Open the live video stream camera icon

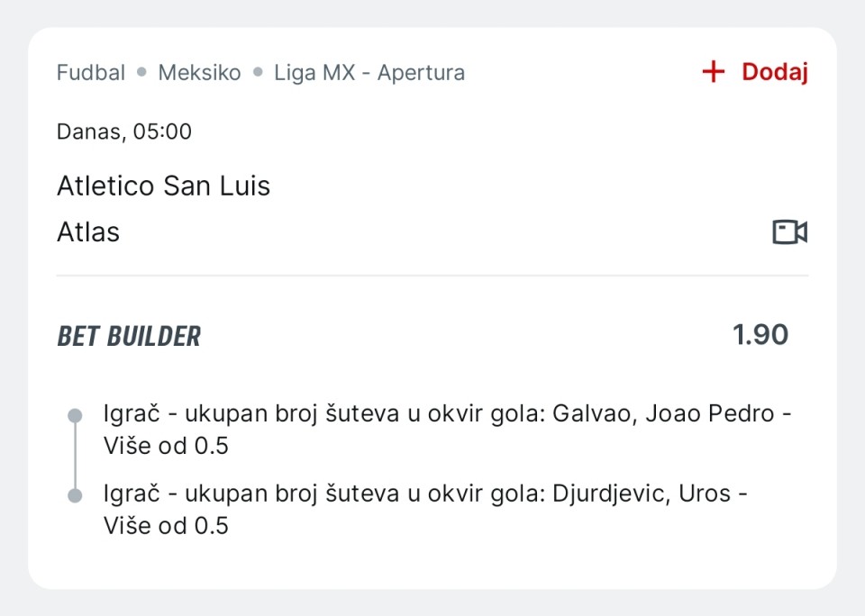tap(789, 232)
